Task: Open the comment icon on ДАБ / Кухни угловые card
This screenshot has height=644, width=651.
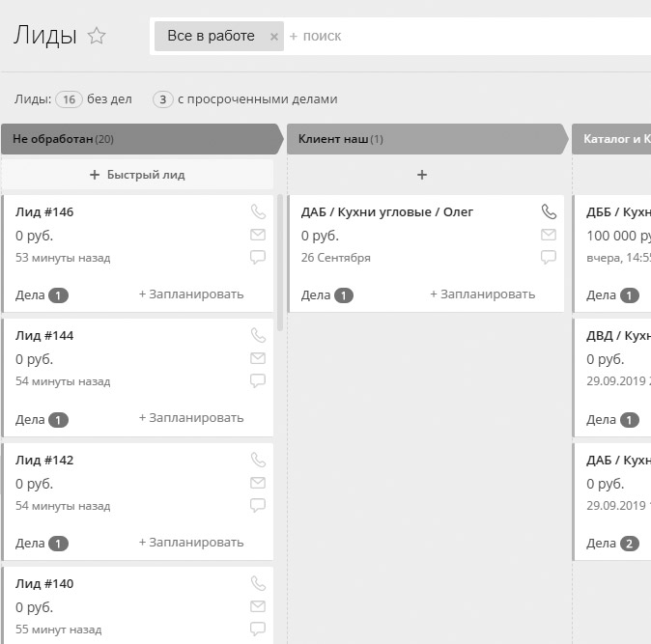Action: [x=549, y=258]
